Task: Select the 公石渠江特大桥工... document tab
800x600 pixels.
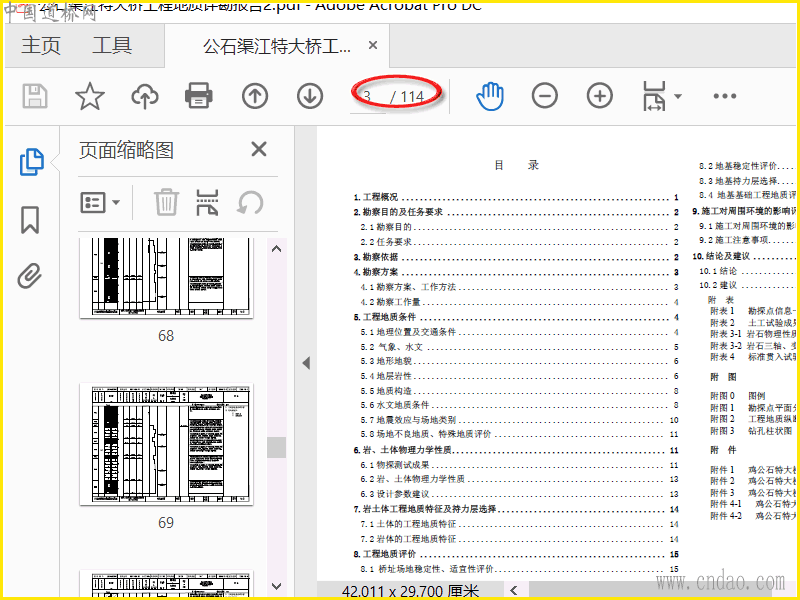Action: pos(277,46)
